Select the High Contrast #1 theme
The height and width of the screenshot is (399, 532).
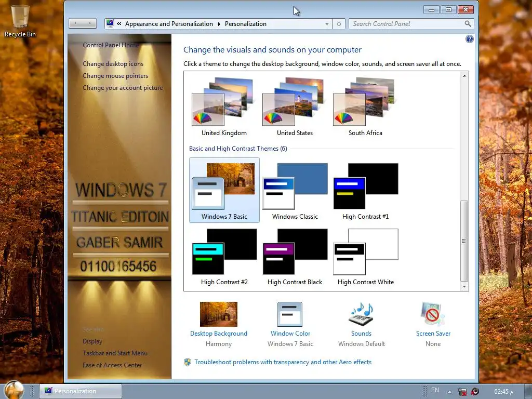pos(365,190)
